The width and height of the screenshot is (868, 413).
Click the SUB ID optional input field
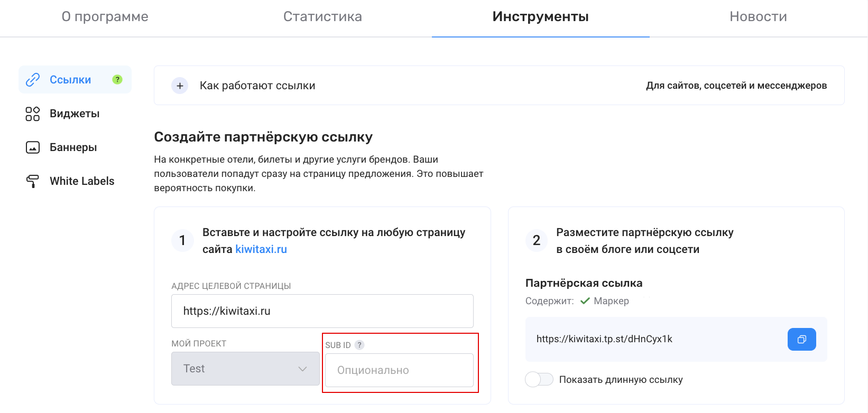pyautogui.click(x=399, y=370)
